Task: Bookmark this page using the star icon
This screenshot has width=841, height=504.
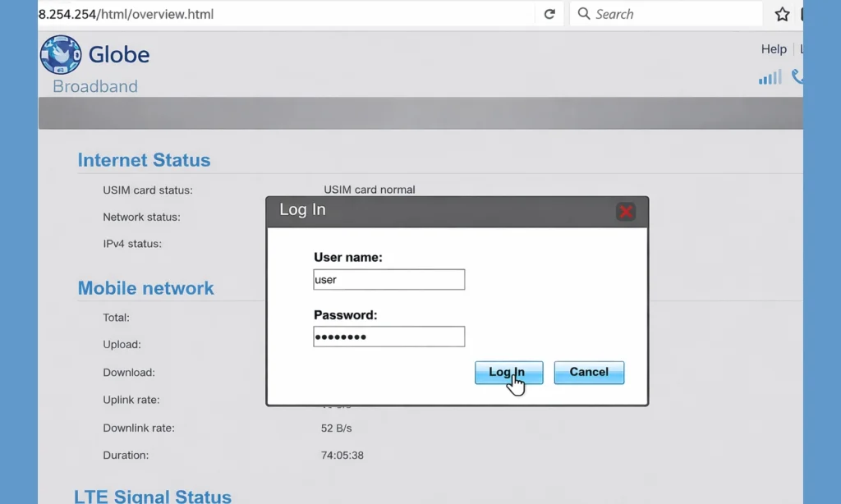Action: pyautogui.click(x=783, y=13)
